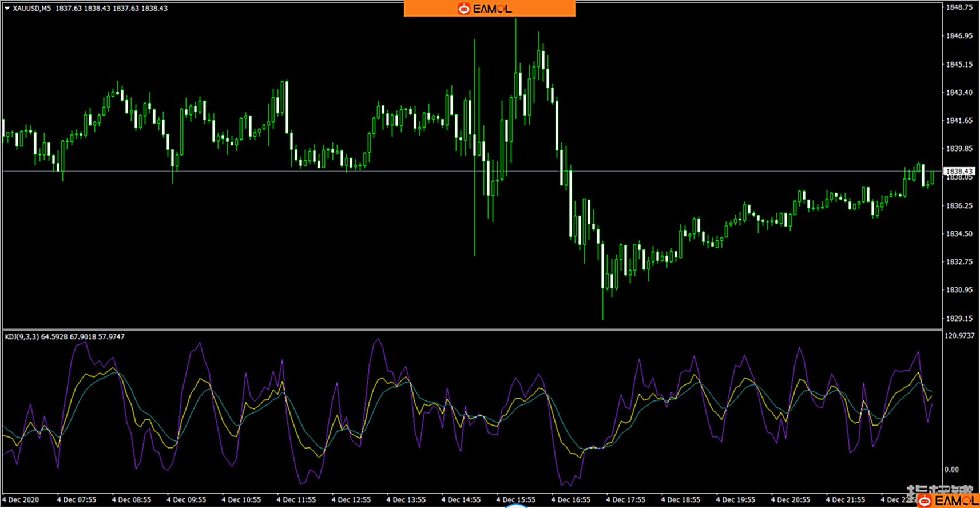980x508 pixels.
Task: Click the 0.00 level on KDJ scale
Action: click(x=951, y=470)
